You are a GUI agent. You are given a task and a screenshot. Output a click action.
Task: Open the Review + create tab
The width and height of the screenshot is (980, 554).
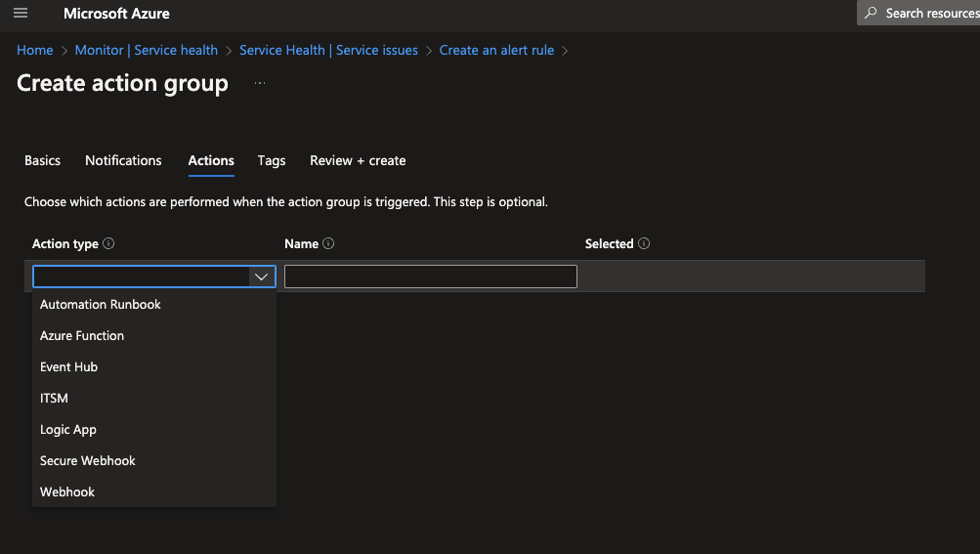(x=358, y=160)
